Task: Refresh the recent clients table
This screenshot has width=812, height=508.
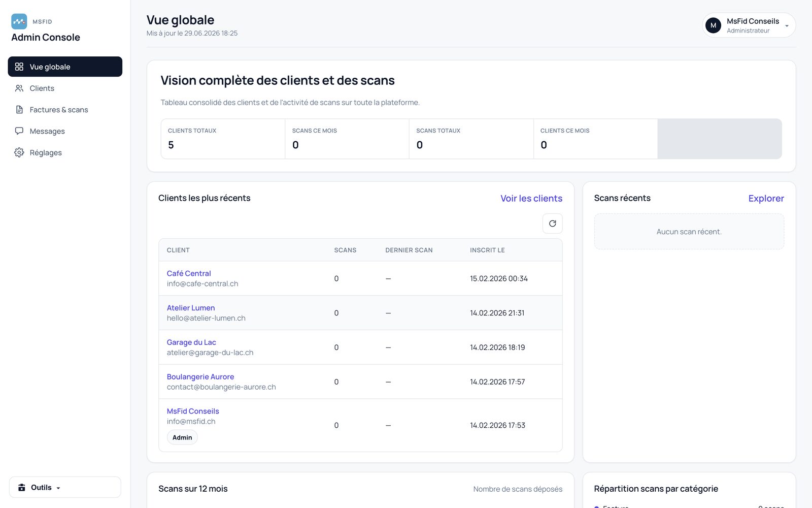Action: [553, 224]
